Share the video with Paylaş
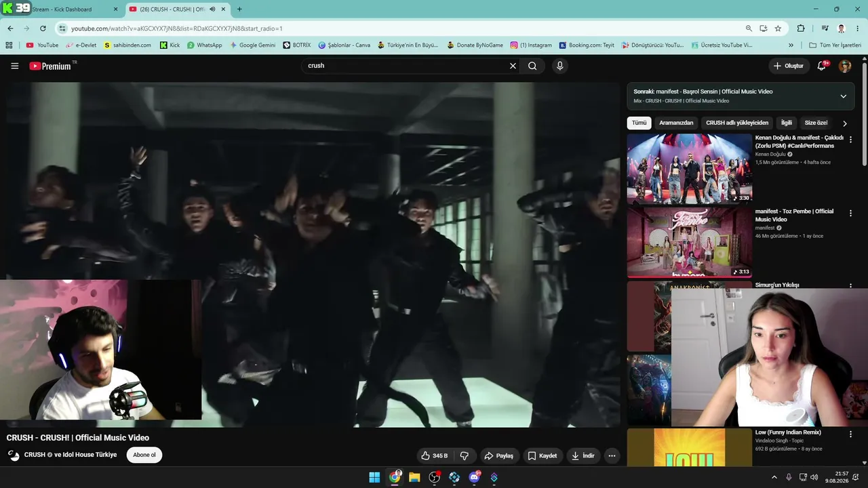The width and height of the screenshot is (868, 488). coord(498,455)
